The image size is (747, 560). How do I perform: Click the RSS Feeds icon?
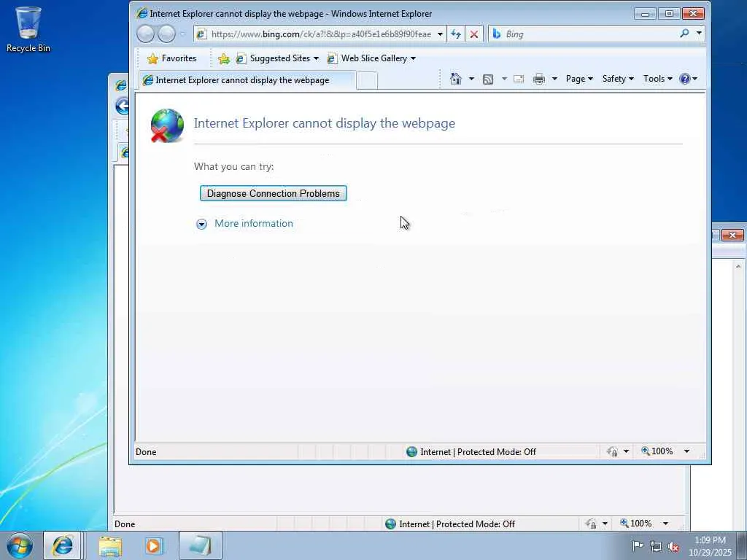[488, 79]
